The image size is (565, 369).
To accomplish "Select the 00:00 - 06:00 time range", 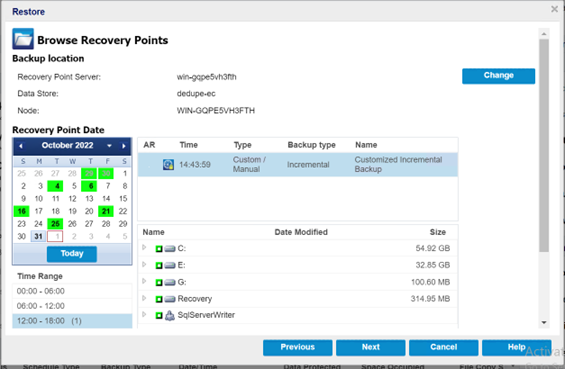I will (x=72, y=291).
